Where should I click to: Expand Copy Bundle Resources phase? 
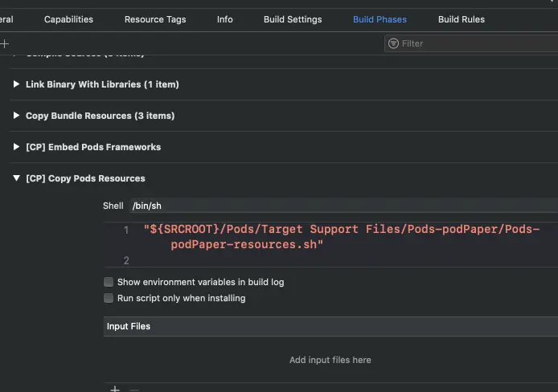click(17, 116)
